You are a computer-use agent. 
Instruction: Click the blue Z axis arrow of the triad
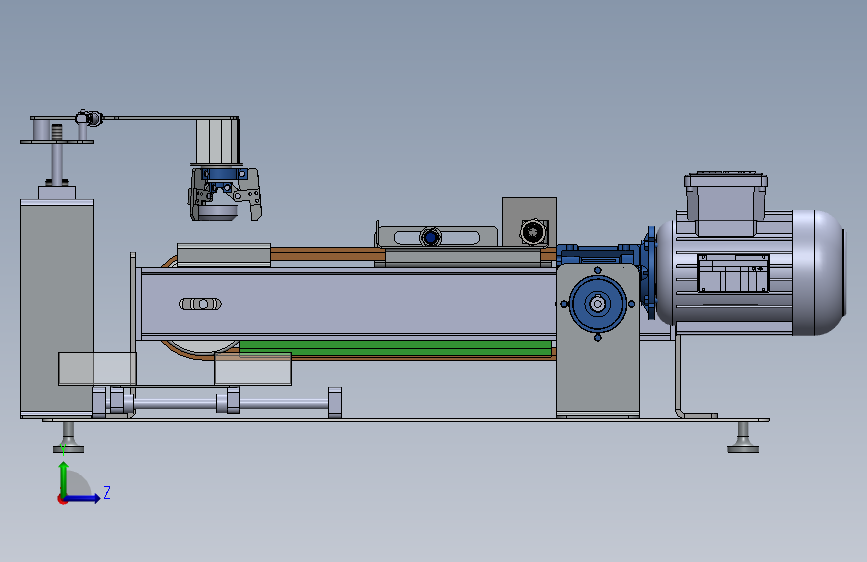pyautogui.click(x=83, y=498)
